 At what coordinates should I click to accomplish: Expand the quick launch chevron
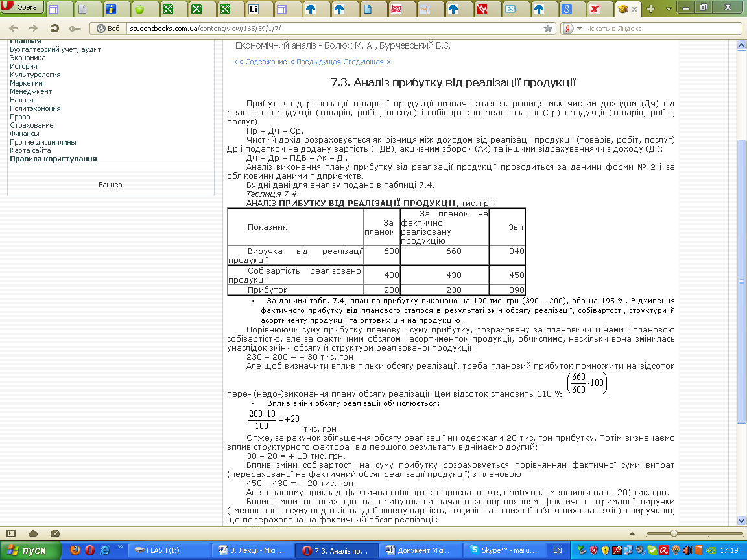[x=121, y=547]
